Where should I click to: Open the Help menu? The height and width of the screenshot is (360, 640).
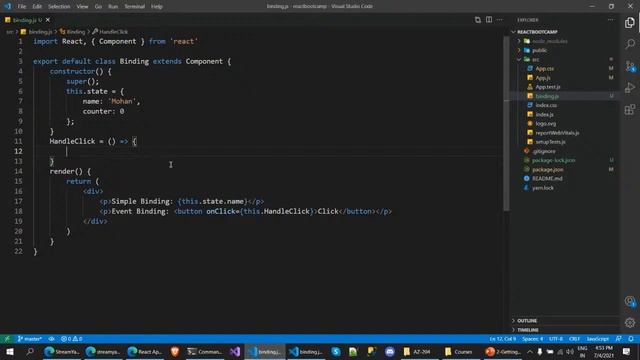coord(157,7)
